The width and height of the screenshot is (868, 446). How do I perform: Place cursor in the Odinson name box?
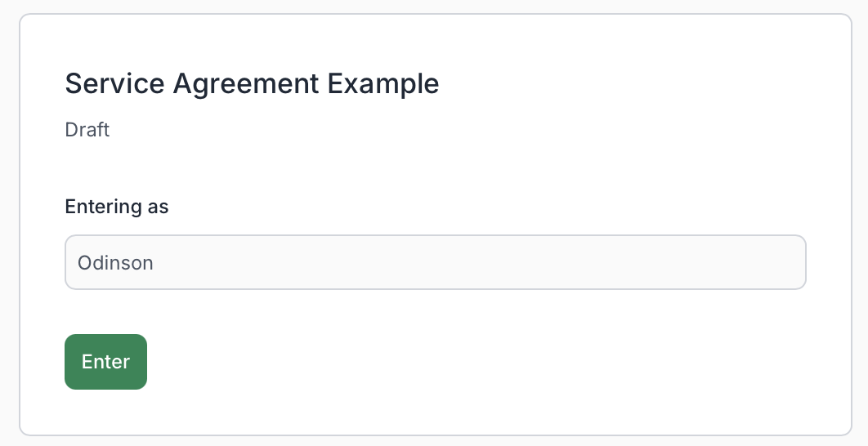435,262
